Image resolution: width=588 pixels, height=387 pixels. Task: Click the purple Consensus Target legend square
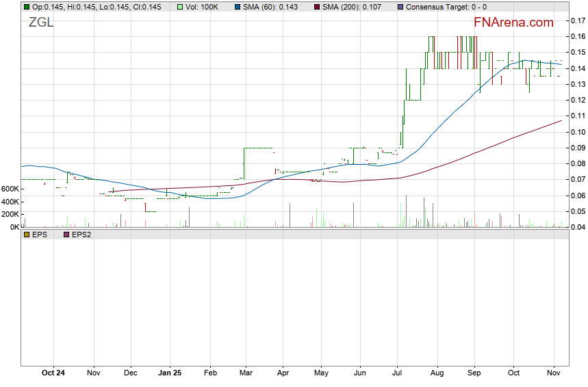[x=400, y=7]
